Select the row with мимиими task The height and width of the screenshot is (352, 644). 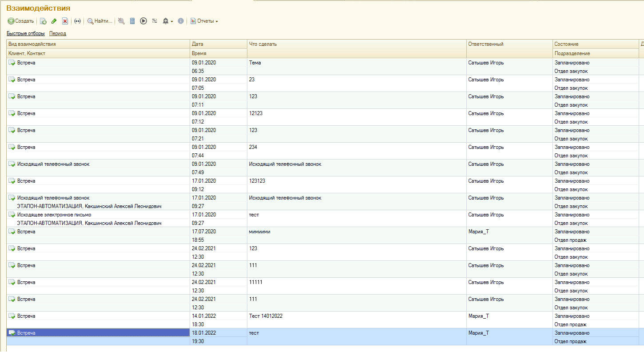pos(260,232)
